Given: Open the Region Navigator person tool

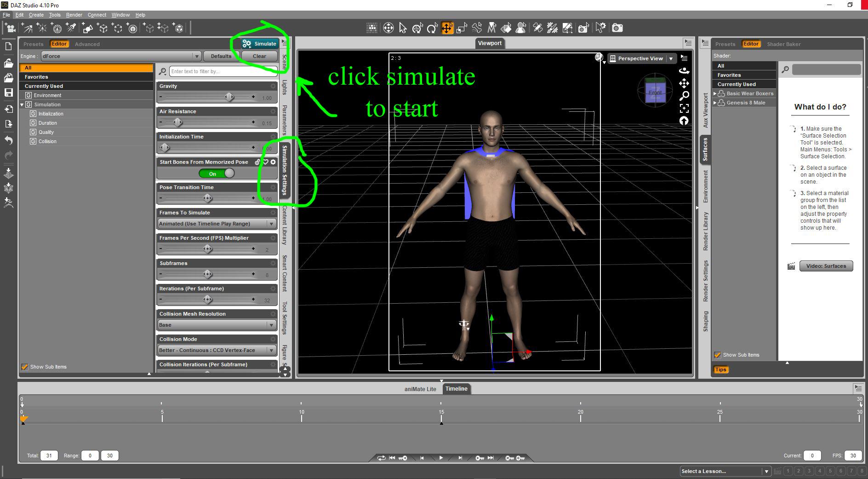Looking at the screenshot, I should pyautogui.click(x=521, y=28).
